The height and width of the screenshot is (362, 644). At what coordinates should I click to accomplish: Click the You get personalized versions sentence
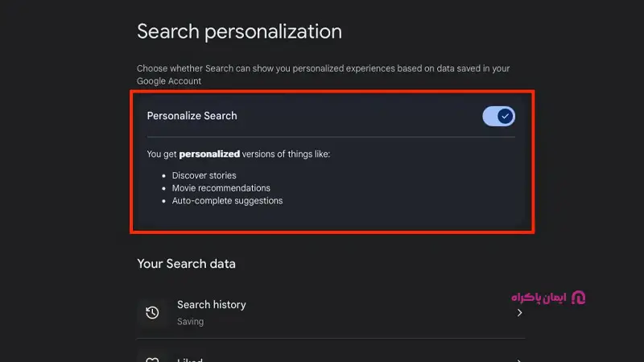[238, 154]
